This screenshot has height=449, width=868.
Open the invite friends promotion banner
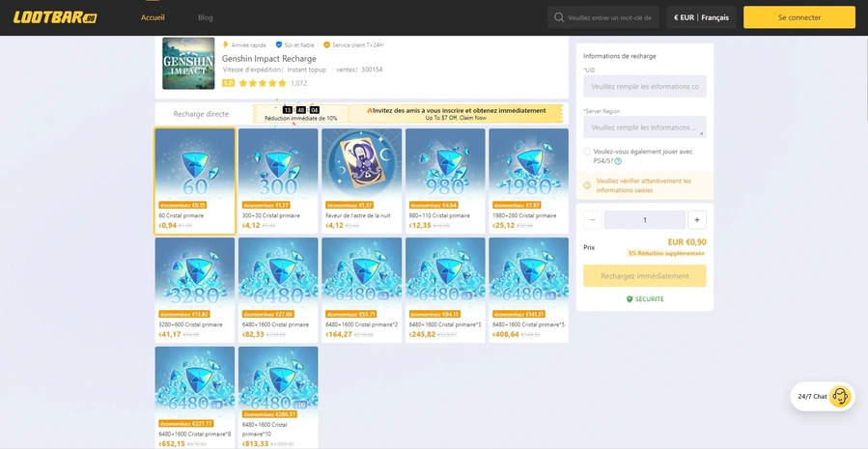456,114
